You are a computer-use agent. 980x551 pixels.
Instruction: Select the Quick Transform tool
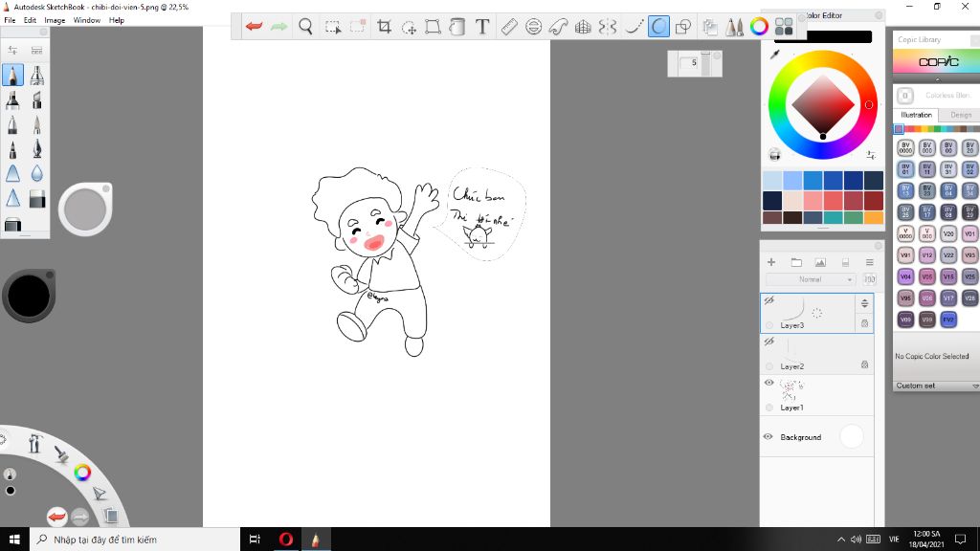click(x=409, y=26)
